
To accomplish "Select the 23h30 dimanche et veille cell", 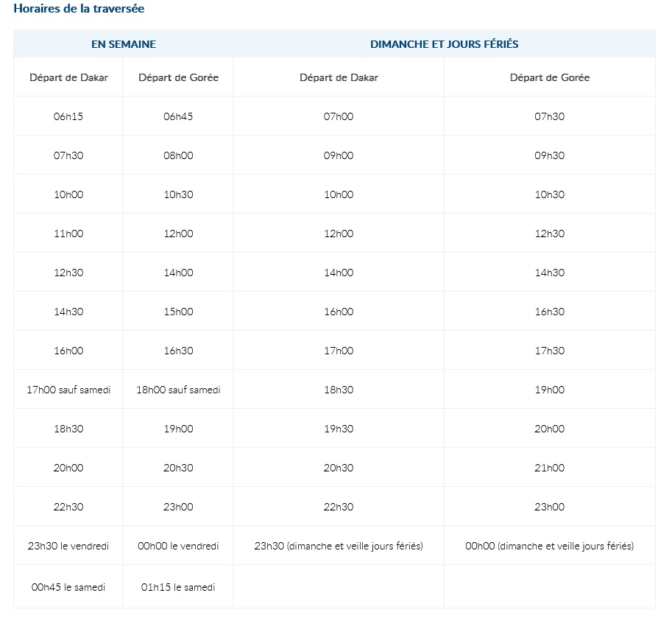I will click(x=339, y=546).
